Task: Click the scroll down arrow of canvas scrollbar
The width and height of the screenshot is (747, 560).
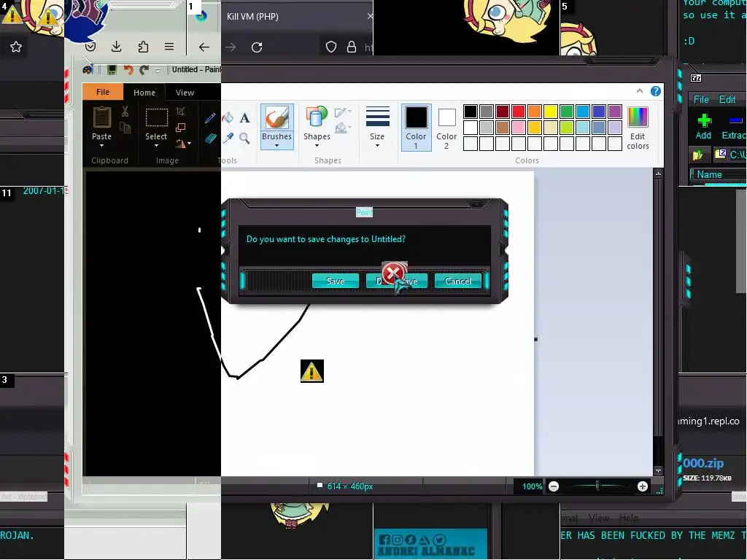Action: [x=659, y=470]
